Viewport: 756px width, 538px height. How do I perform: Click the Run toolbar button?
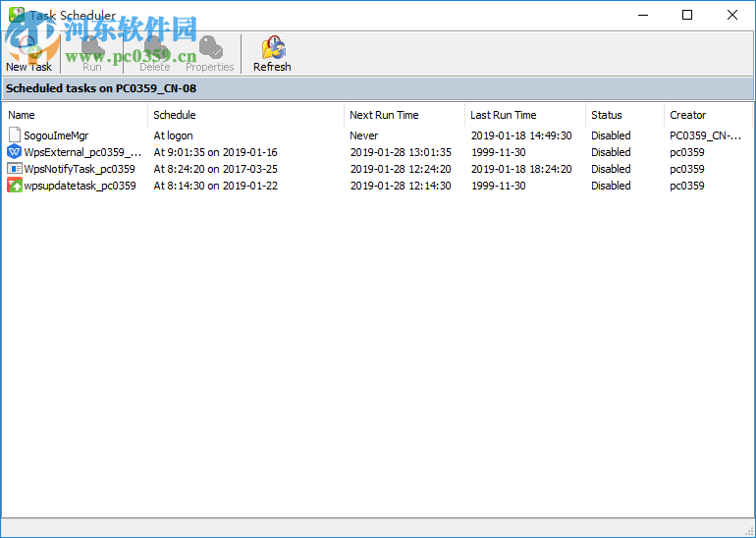point(91,53)
